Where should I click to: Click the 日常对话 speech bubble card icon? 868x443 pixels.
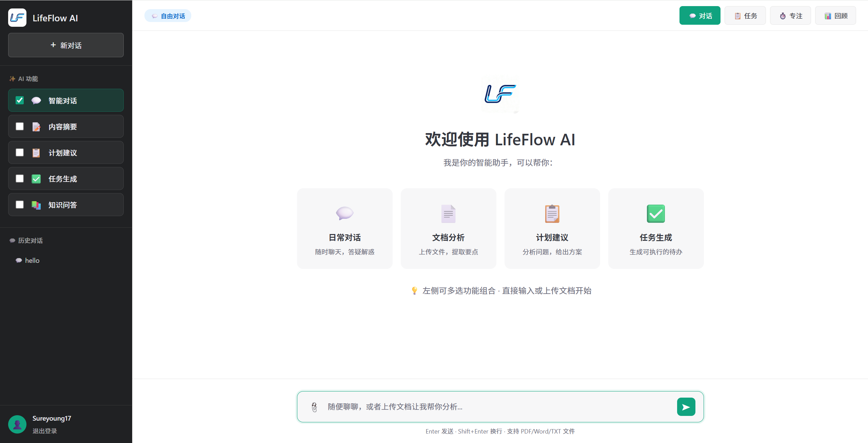(344, 213)
